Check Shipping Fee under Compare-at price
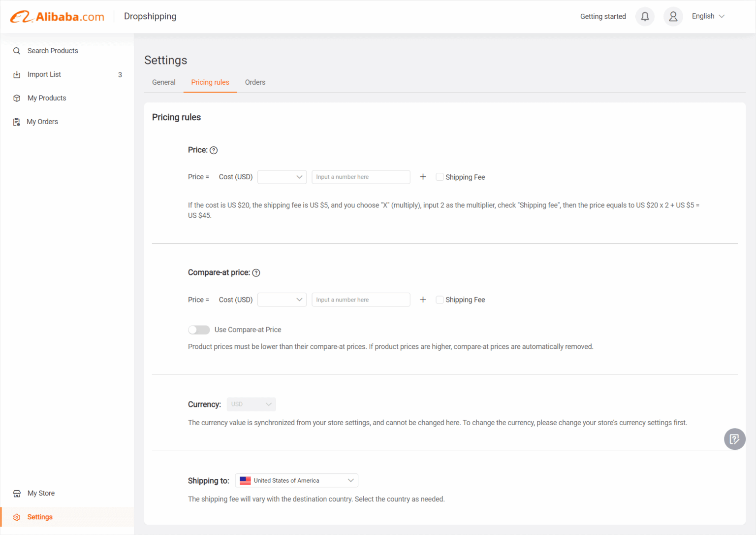 pos(439,300)
